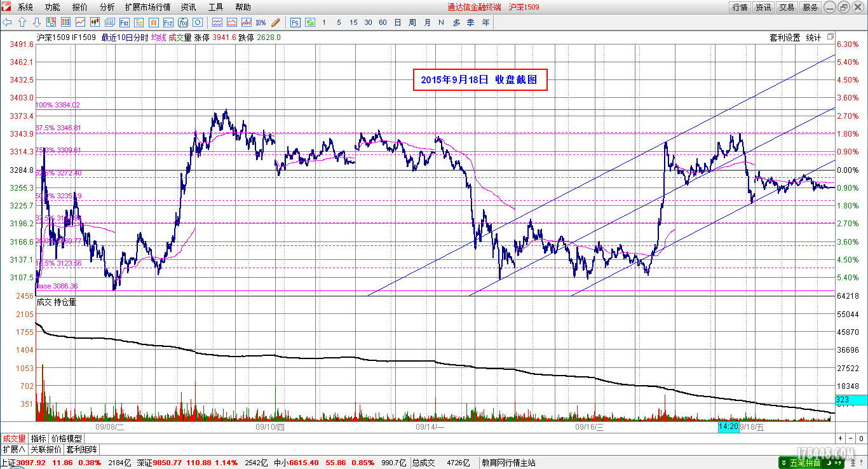868x469 pixels.
Task: Select the candlestick K-line chart icon
Action: coord(95,22)
